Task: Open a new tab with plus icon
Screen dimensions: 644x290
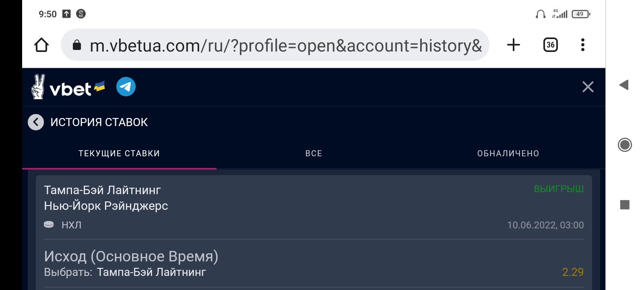Action: [513, 45]
